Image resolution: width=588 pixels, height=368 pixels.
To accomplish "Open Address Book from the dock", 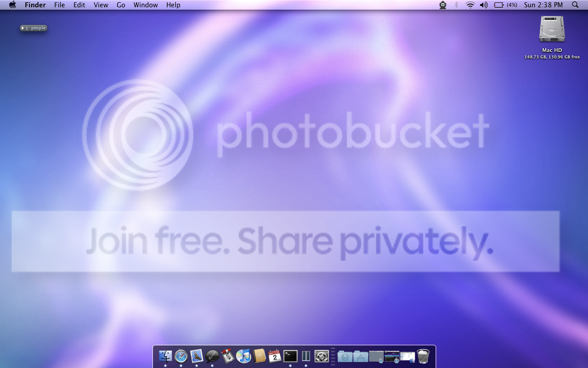I will click(259, 356).
